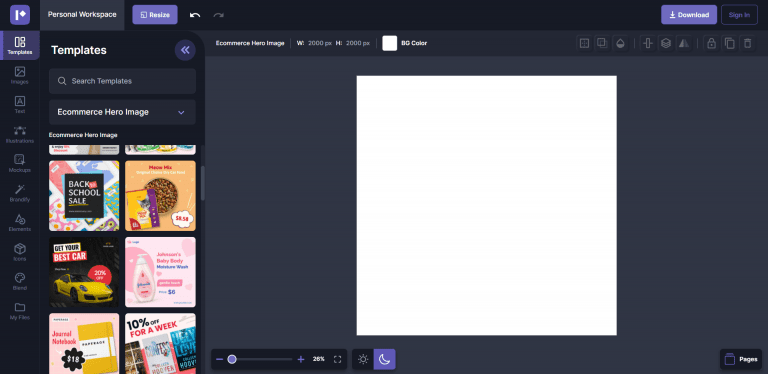Click the duplicate element icon
Screen dimensions: 768x374
pyautogui.click(x=729, y=43)
